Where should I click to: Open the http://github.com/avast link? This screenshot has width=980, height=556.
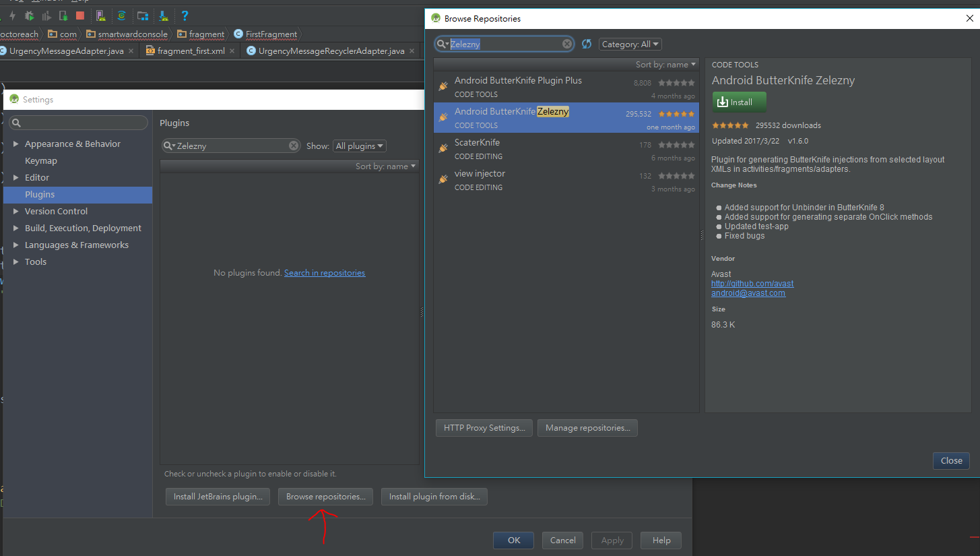pyautogui.click(x=752, y=284)
